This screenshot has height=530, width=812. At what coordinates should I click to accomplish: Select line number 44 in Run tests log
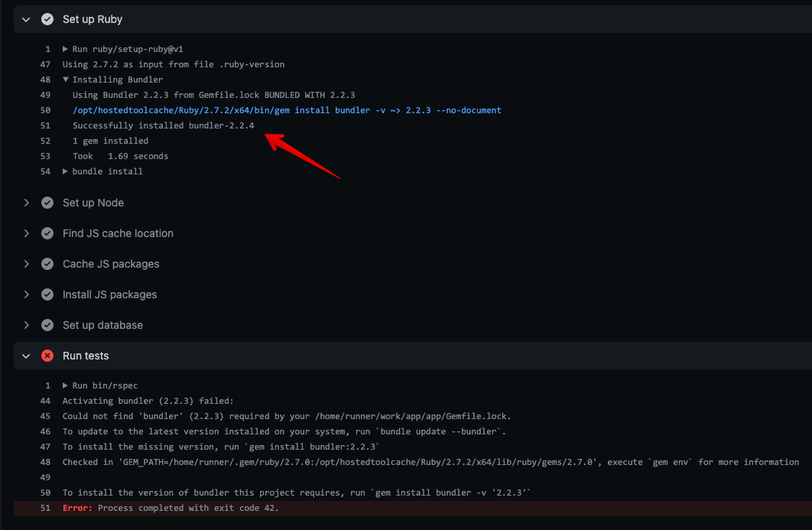pyautogui.click(x=45, y=401)
